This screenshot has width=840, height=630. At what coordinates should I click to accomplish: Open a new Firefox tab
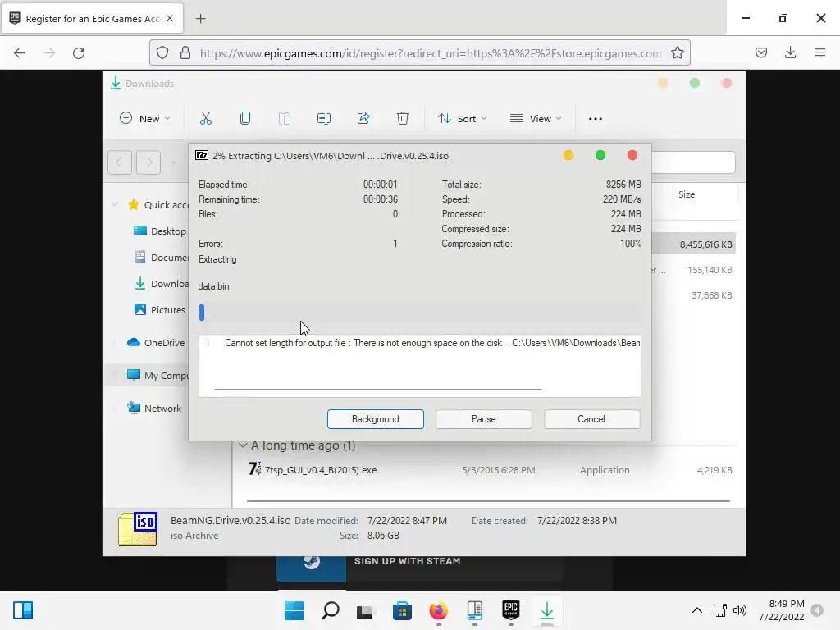pos(200,19)
